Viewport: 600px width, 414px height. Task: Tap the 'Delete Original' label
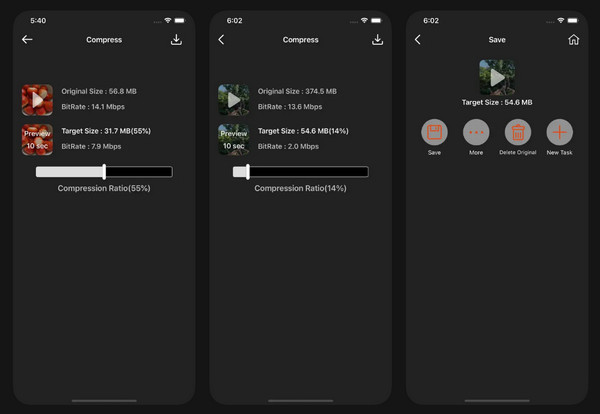point(518,152)
